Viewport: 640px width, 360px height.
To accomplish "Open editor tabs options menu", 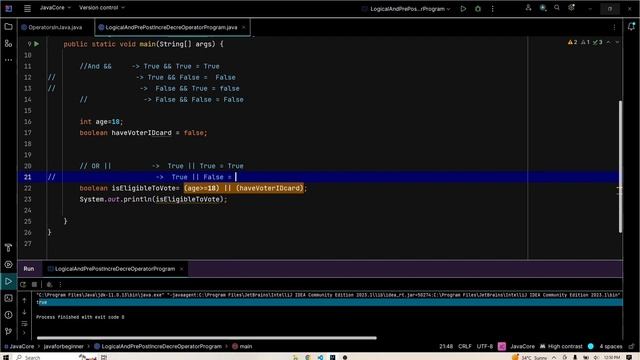I will point(614,27).
